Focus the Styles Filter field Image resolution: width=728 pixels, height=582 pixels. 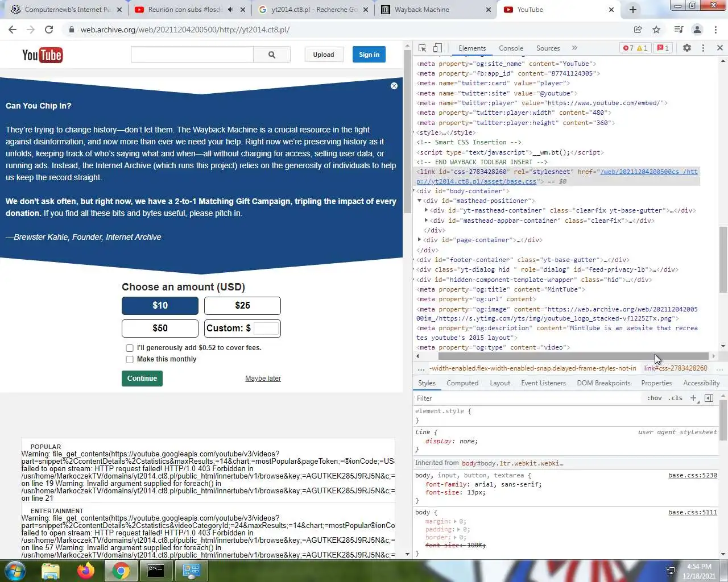point(528,398)
